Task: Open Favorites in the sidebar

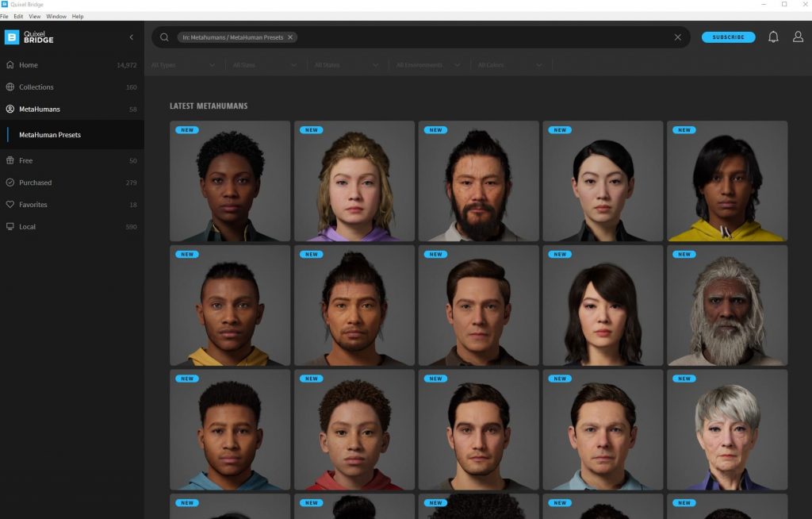Action: 33,205
